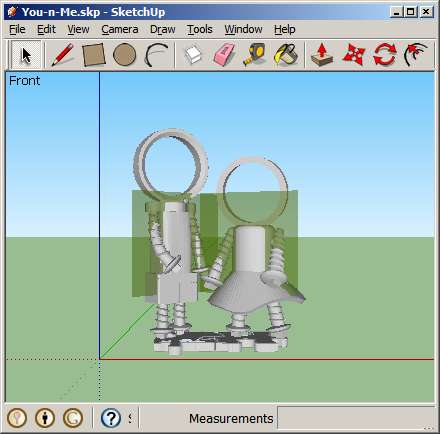Choose the Circle tool
440x434 pixels.
tap(124, 55)
